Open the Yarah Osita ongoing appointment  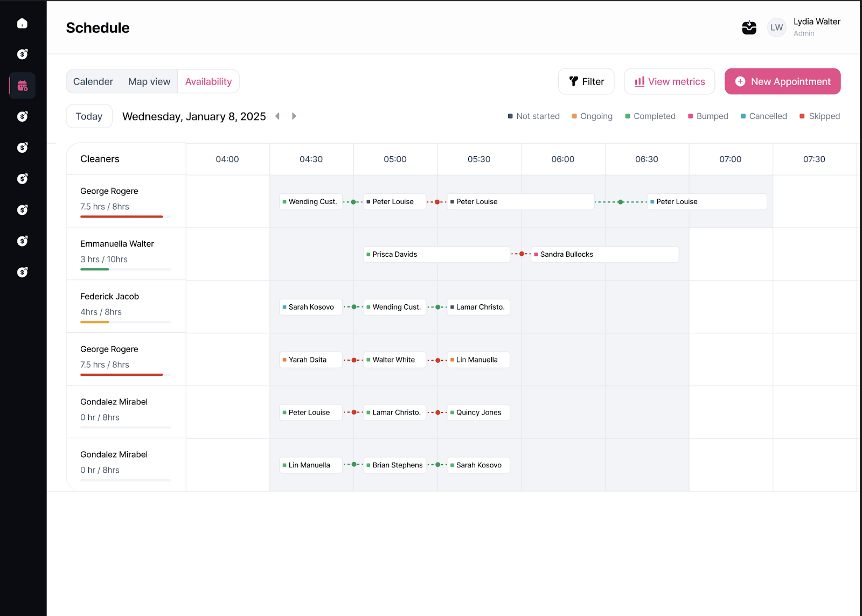(310, 360)
